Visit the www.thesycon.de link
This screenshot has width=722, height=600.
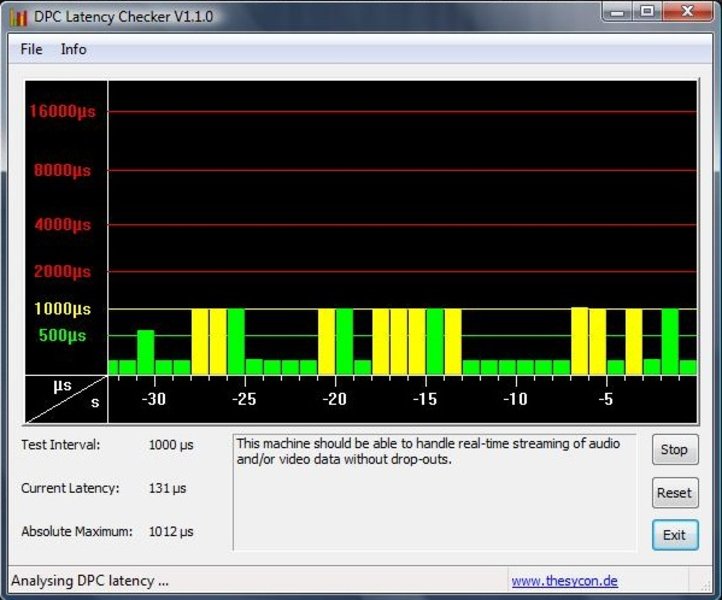pyautogui.click(x=564, y=581)
